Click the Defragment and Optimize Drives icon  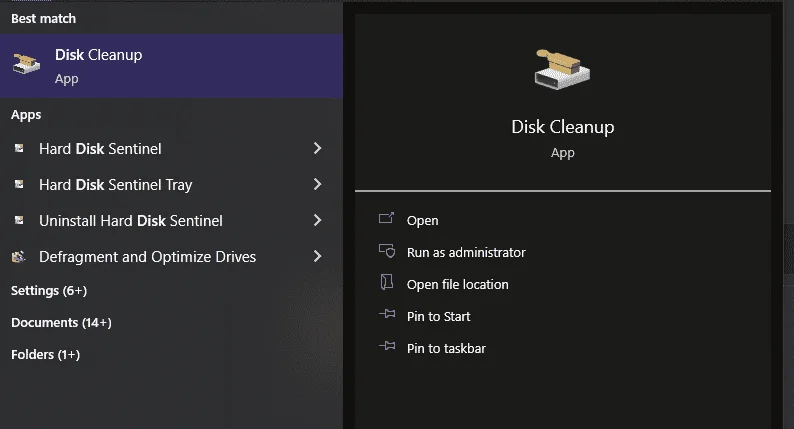click(19, 256)
